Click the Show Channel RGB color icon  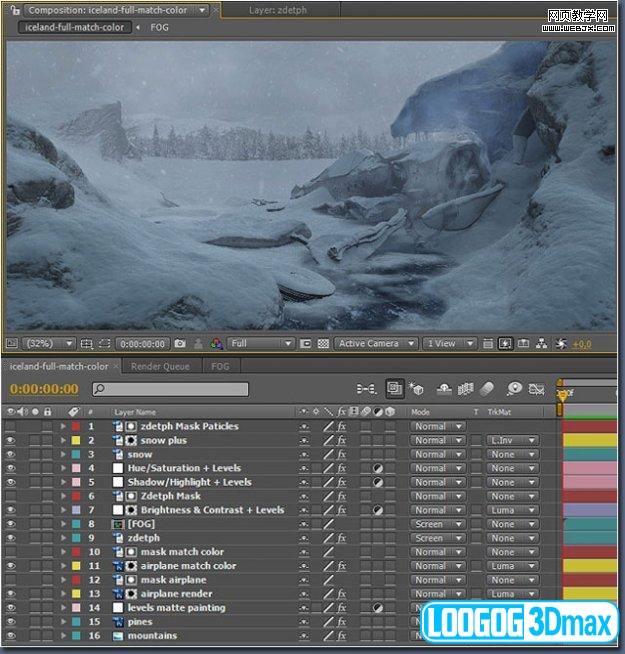coord(216,344)
